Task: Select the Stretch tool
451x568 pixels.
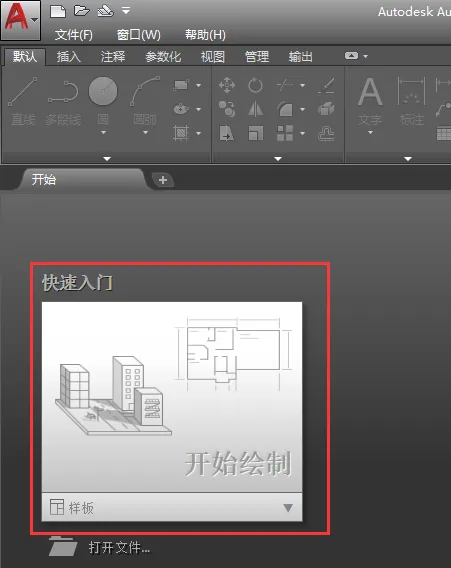Action: pos(227,133)
